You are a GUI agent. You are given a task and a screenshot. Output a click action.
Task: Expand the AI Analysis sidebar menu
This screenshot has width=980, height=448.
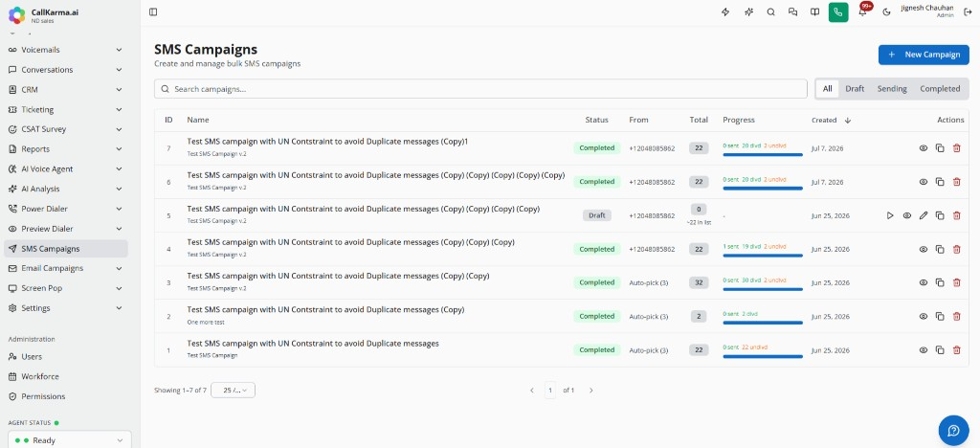[66, 189]
